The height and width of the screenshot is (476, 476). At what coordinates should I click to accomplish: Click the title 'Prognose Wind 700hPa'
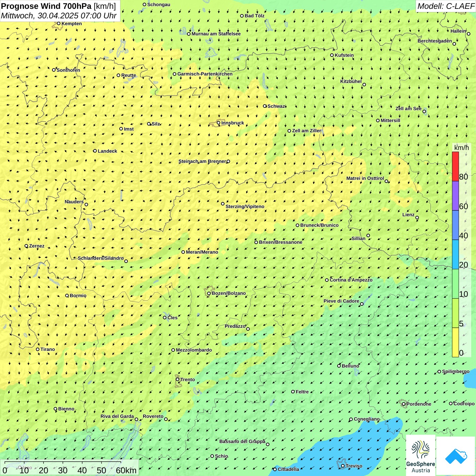pos(46,6)
